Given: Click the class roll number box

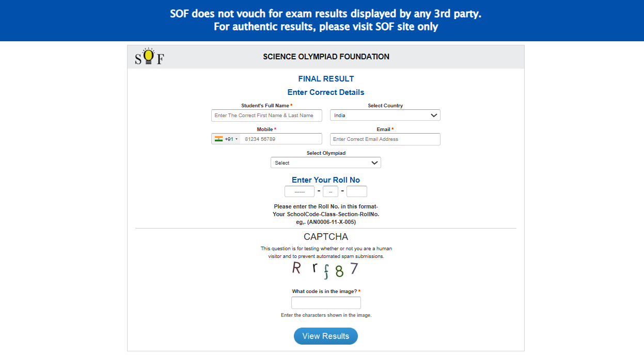Looking at the screenshot, I should coord(331,191).
